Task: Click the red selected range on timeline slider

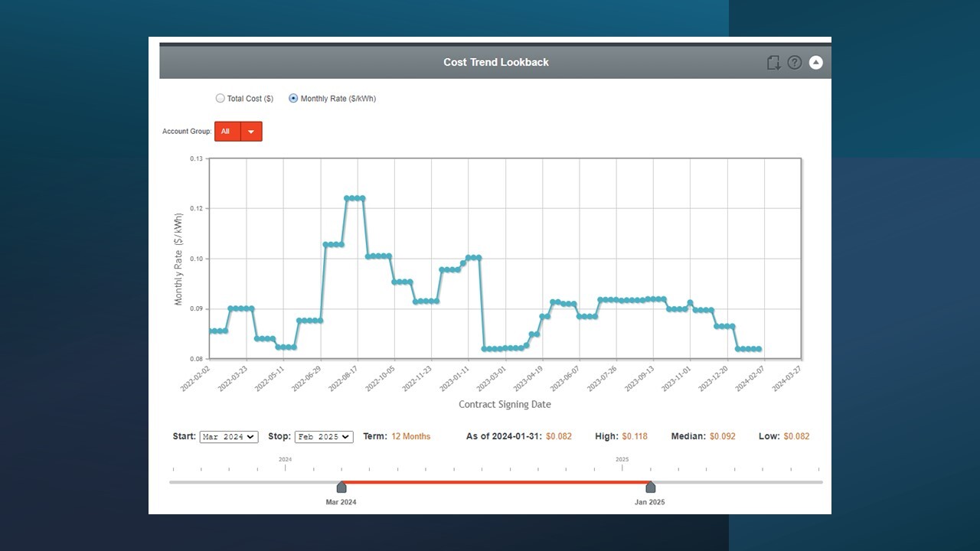Action: pyautogui.click(x=496, y=482)
